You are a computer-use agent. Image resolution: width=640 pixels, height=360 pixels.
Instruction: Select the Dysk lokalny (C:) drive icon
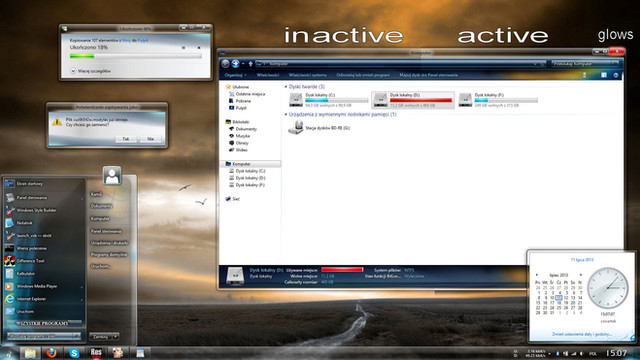pos(296,100)
